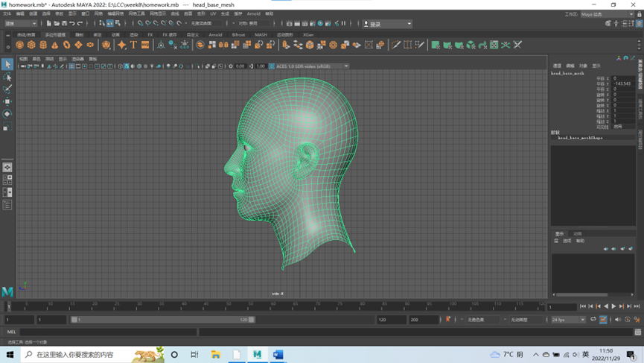The width and height of the screenshot is (644, 363).
Task: Toggle the viewport grid display
Action: pos(71,66)
